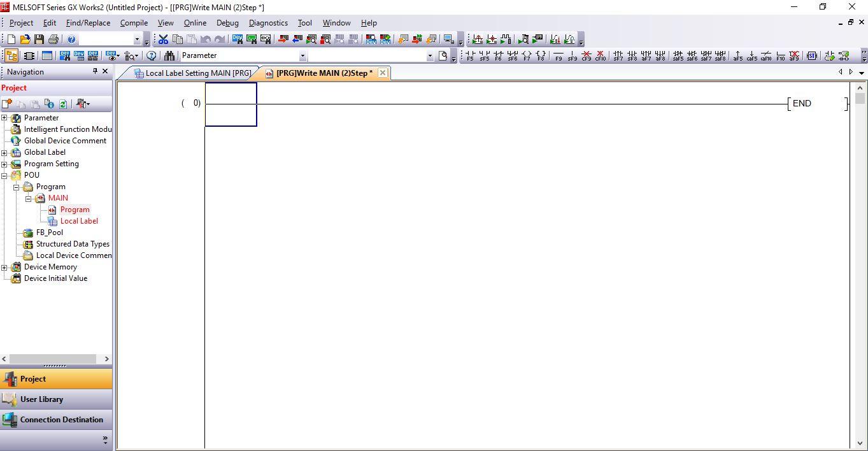Open the Compile menu
This screenshot has width=868, height=451.
[134, 22]
